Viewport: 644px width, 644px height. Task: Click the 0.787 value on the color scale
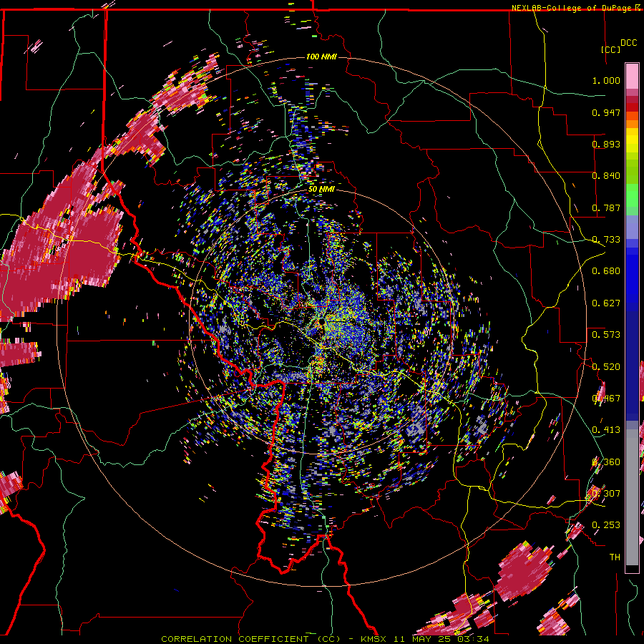(x=606, y=208)
